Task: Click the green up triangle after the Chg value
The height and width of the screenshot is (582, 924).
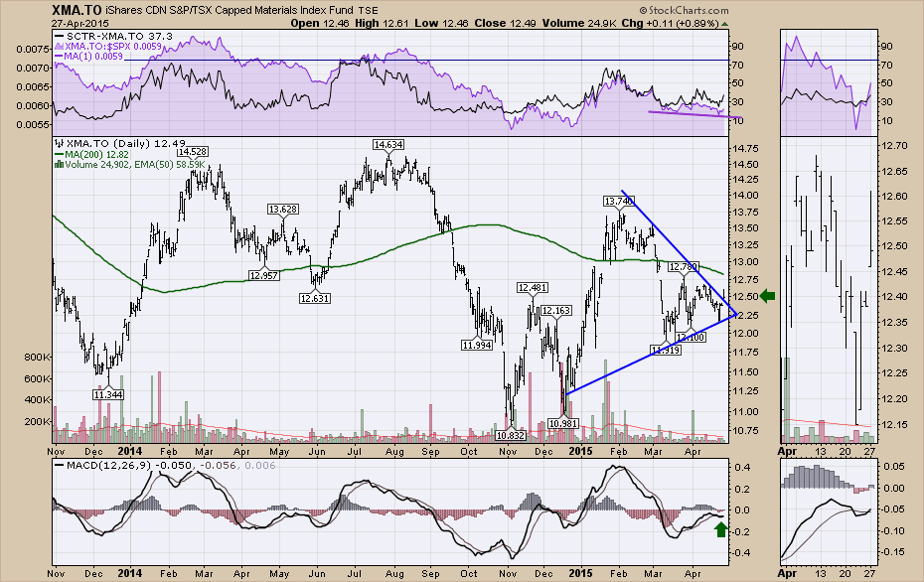Action: click(x=724, y=24)
